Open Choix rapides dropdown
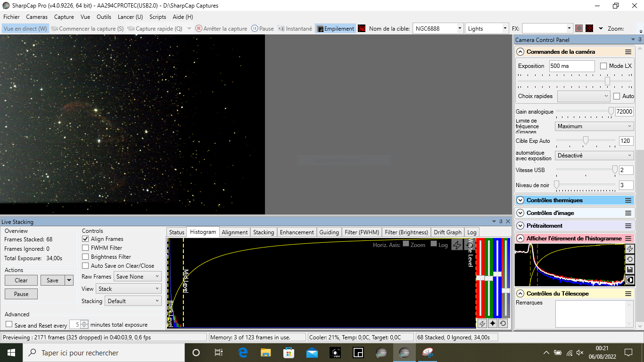 coord(584,96)
